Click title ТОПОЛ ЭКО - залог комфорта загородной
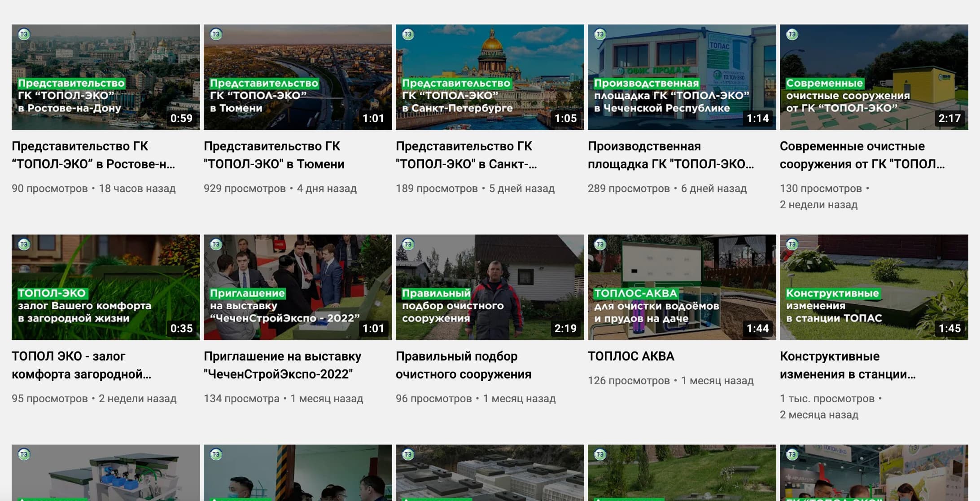 point(82,365)
